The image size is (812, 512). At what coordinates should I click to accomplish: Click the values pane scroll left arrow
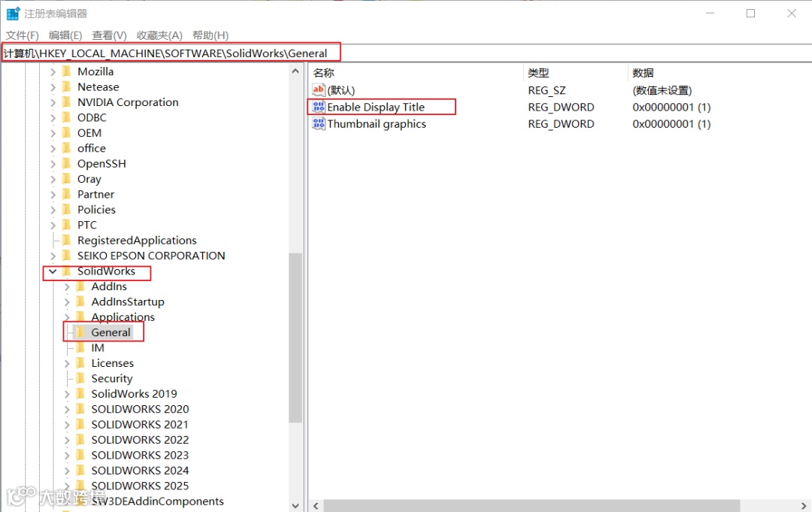point(316,505)
